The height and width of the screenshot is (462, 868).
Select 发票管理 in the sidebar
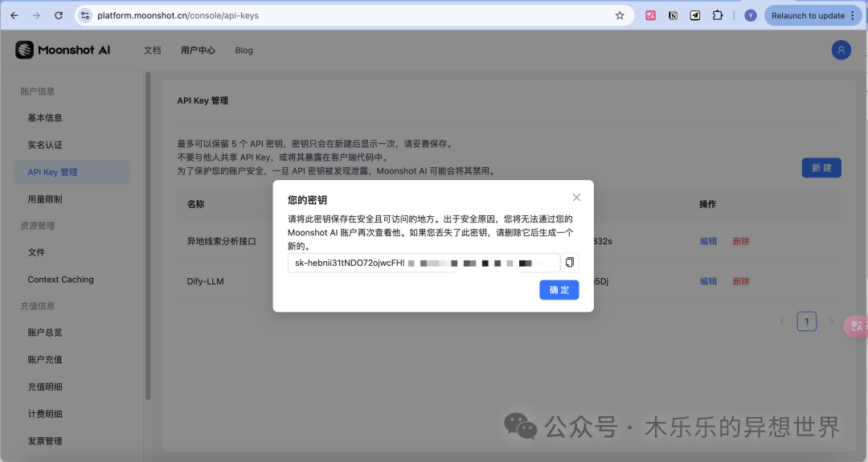45,441
